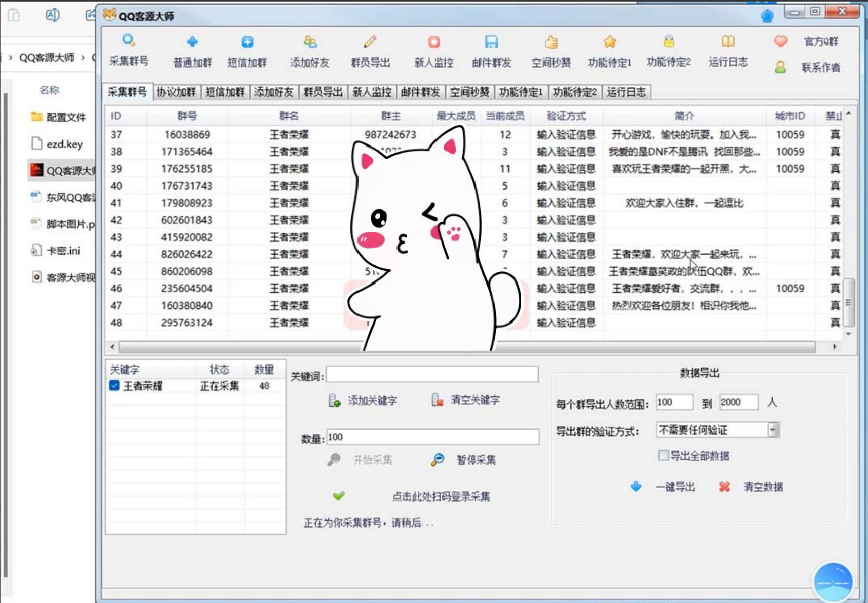This screenshot has height=603, width=868.
Task: Click the 关键词 input field
Action: [x=432, y=374]
